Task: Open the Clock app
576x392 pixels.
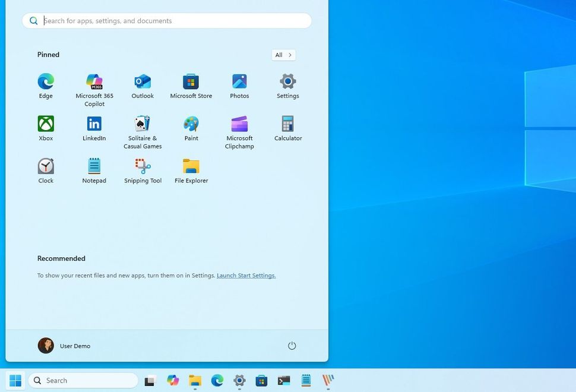Action: (x=46, y=166)
